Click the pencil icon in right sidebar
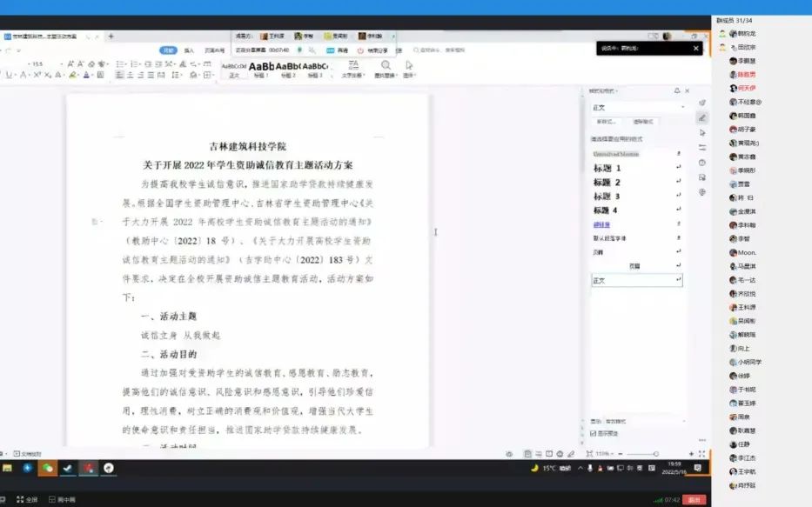This screenshot has width=812, height=507. (x=701, y=117)
